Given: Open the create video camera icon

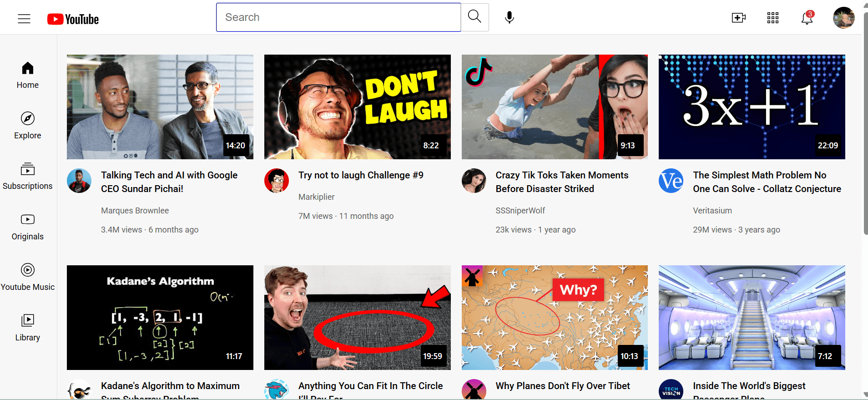Looking at the screenshot, I should coord(739,18).
